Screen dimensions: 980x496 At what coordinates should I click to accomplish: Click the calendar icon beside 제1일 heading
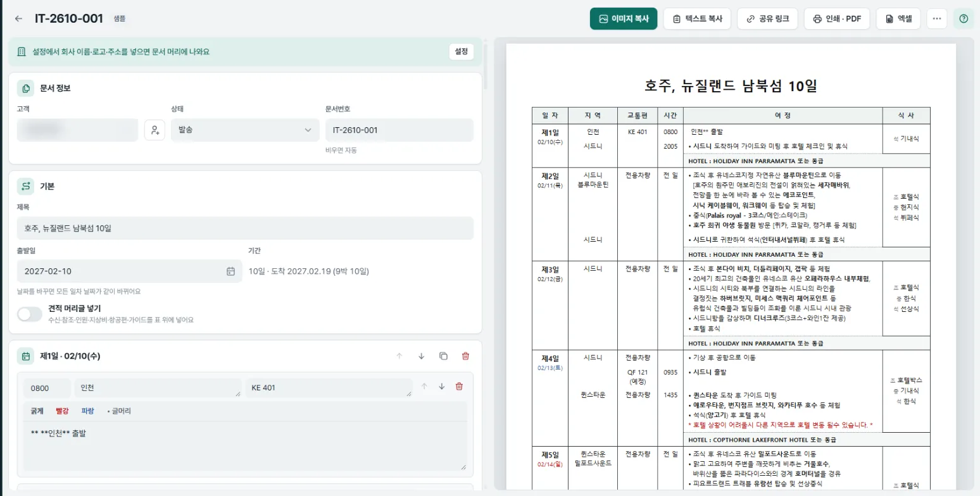[26, 356]
